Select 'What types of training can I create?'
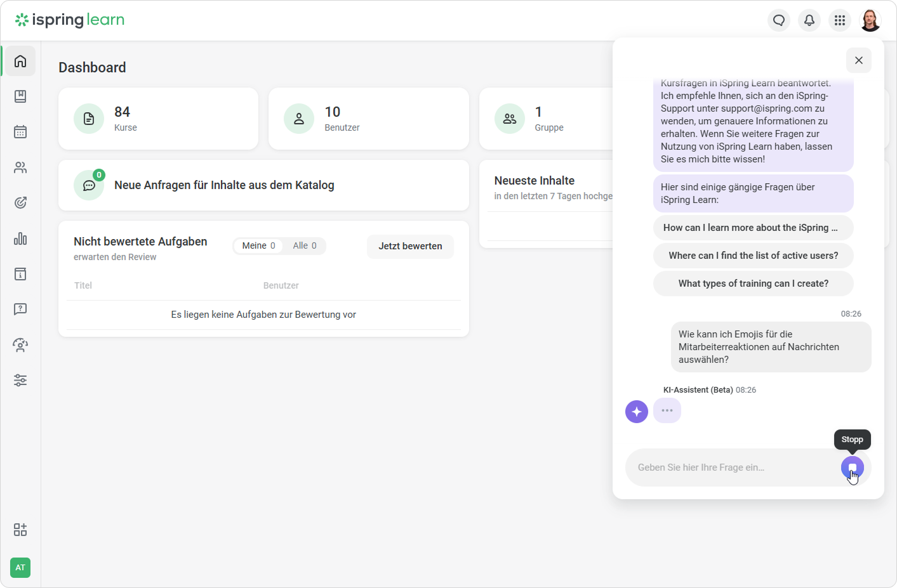The image size is (897, 588). coord(753,284)
